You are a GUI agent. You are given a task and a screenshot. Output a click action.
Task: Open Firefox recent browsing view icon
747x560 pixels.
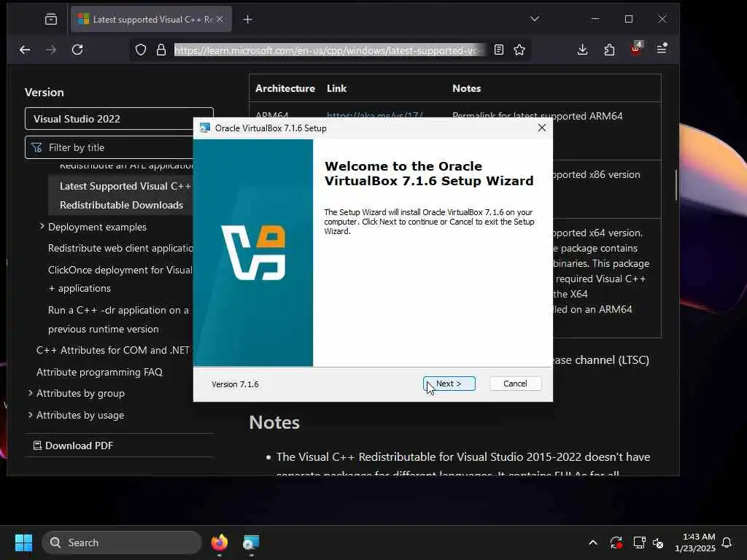click(51, 20)
